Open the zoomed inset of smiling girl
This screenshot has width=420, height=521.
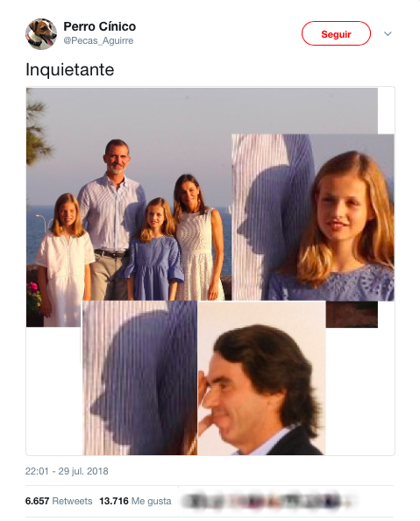click(313, 218)
